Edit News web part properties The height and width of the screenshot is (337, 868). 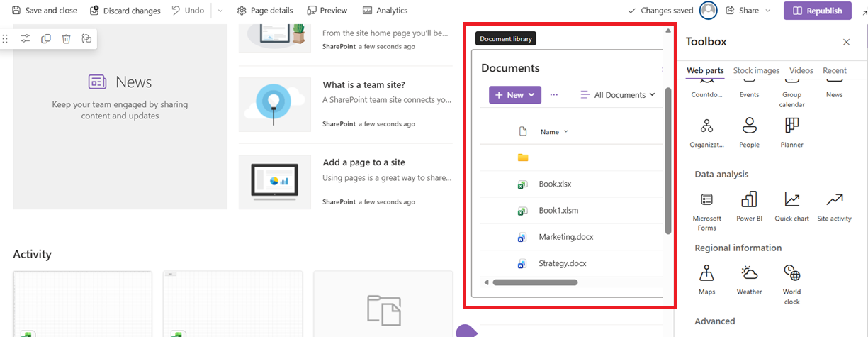click(26, 39)
